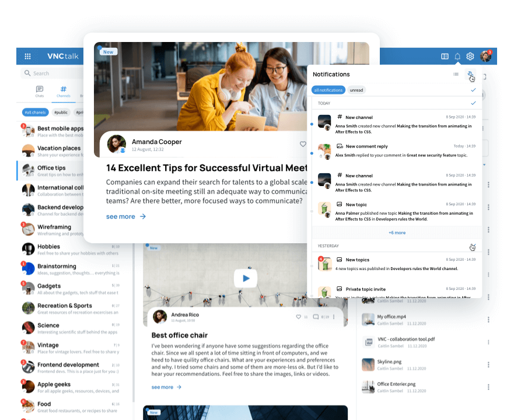This screenshot has height=420, width=514.
Task: Switch to the Channels tab
Action: pos(63,92)
